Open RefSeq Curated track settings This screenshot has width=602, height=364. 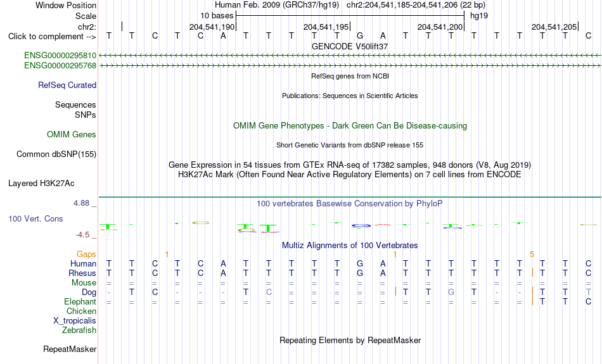pyautogui.click(x=67, y=85)
